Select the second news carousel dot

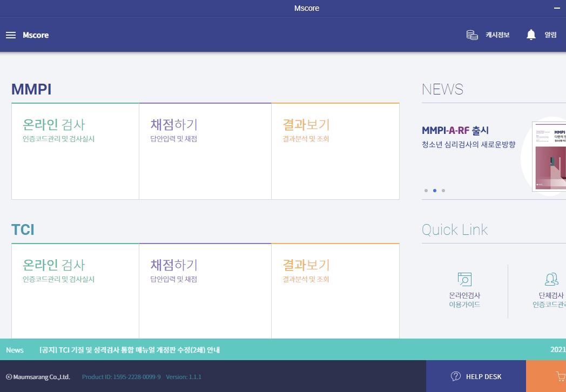[x=435, y=191]
